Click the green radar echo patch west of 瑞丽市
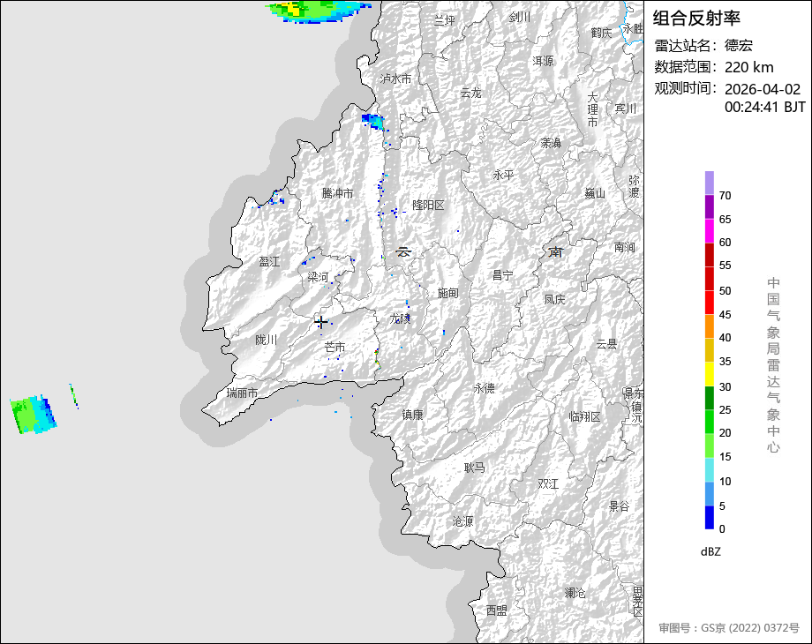This screenshot has width=812, height=644. tap(33, 415)
